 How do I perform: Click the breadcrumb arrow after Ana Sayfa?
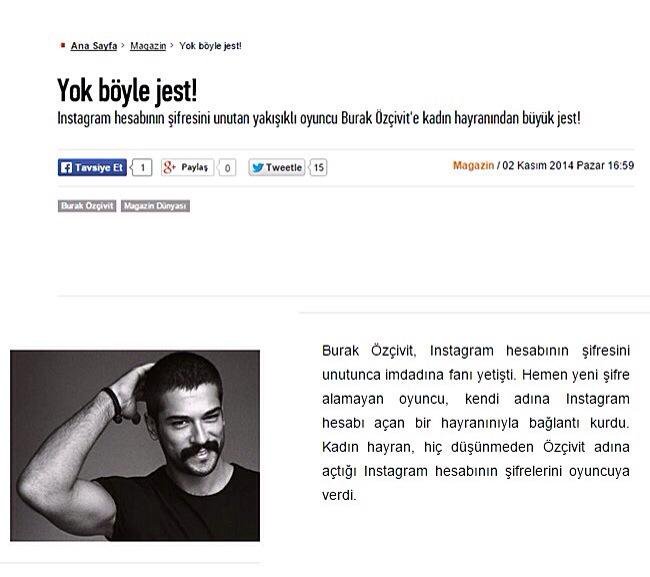(x=123, y=45)
